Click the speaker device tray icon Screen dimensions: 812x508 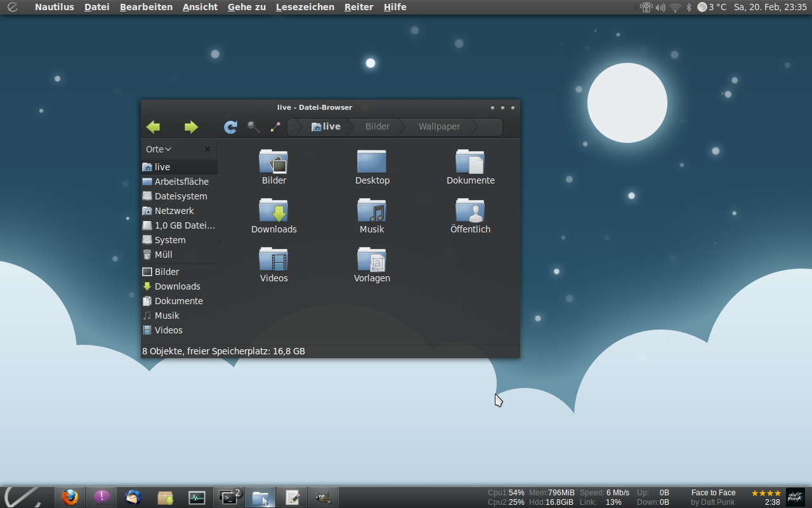(x=646, y=7)
